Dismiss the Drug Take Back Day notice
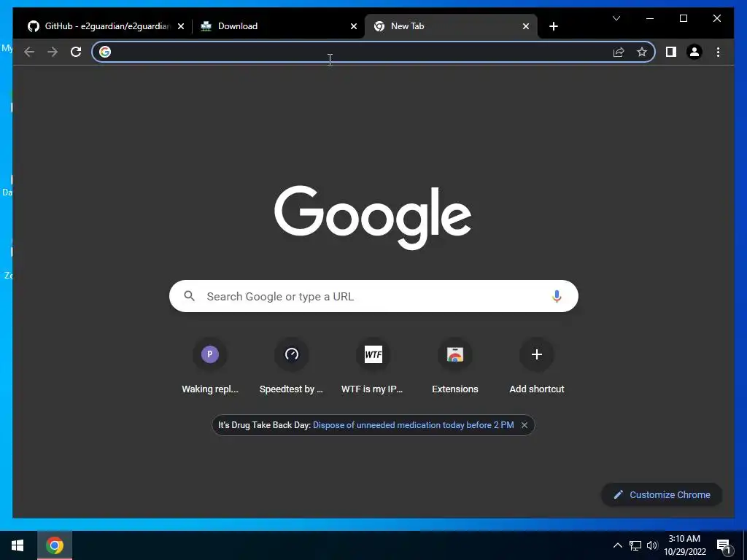Screen dimensions: 747x560 [x=525, y=425]
